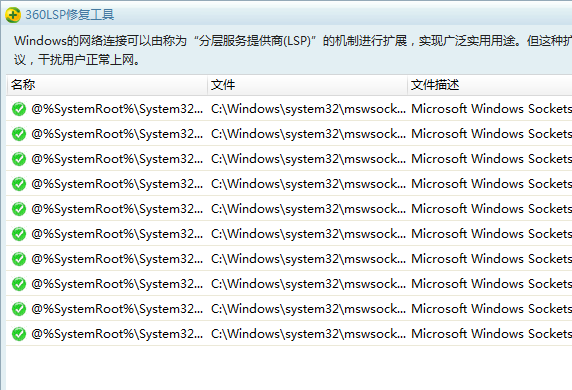Image resolution: width=572 pixels, height=390 pixels.
Task: Click the green checkmark icon in last row
Action: [x=19, y=334]
